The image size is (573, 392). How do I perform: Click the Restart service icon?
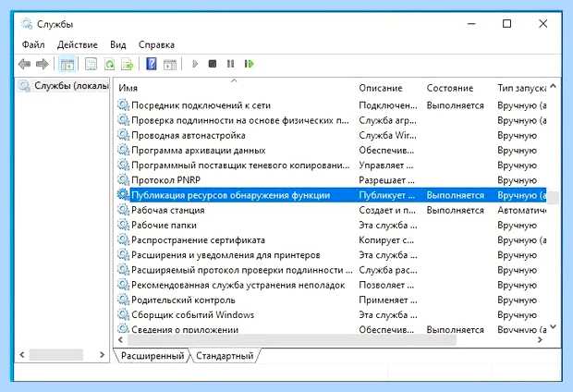point(249,64)
